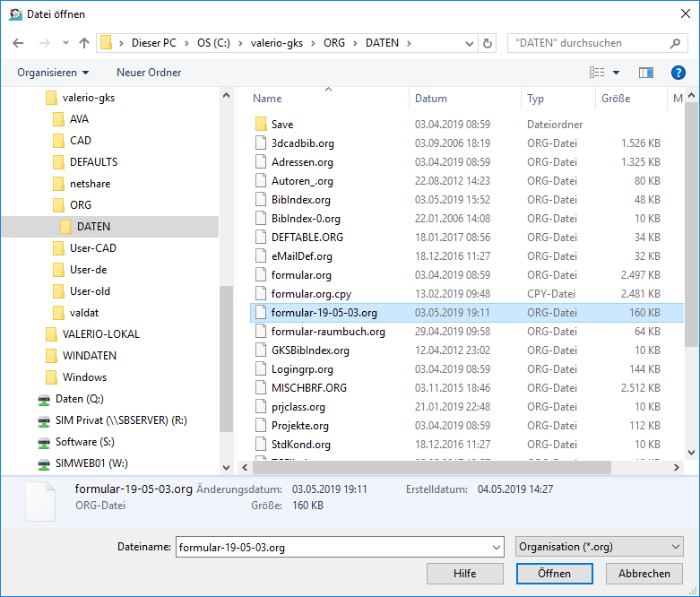Open the help question mark icon
The image size is (700, 597).
[678, 73]
